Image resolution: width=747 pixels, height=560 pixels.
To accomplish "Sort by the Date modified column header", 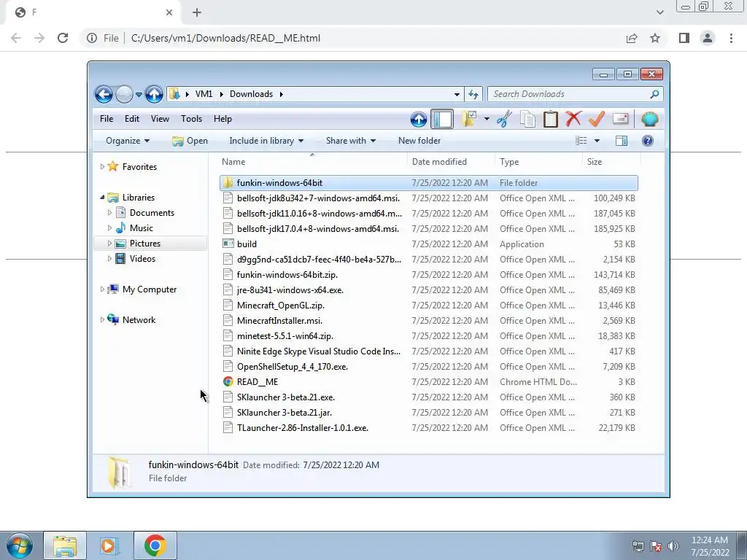I will 451,161.
